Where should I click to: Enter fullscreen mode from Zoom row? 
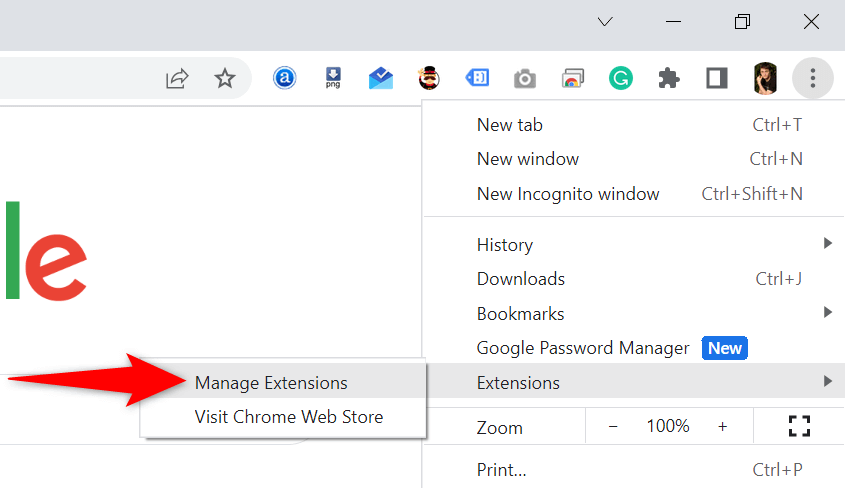pyautogui.click(x=798, y=426)
